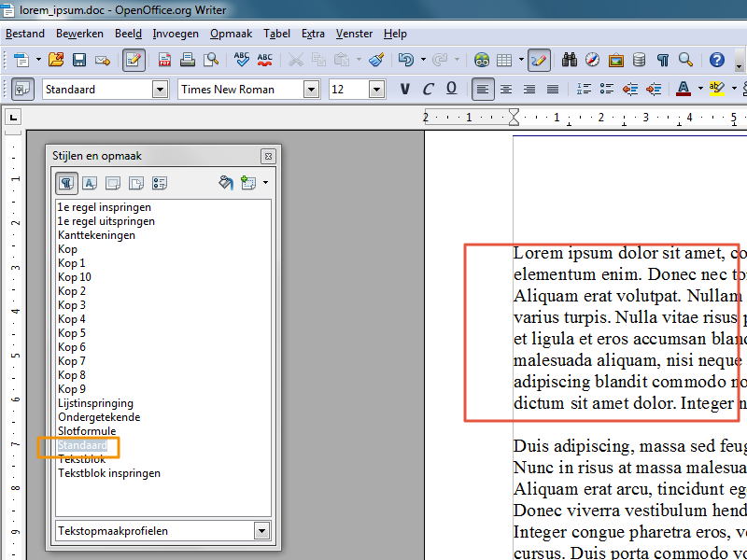The width and height of the screenshot is (747, 560).
Task: Open Zoom magnifier icon
Action: click(685, 60)
